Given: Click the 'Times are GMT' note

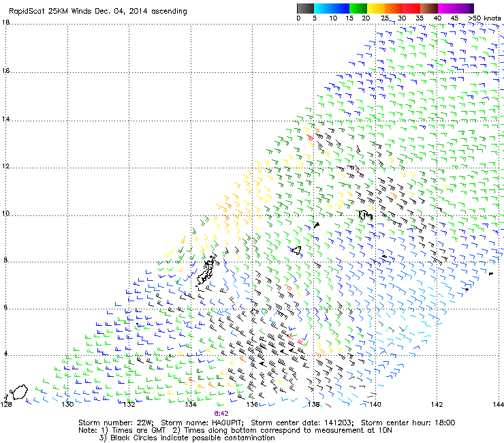Looking at the screenshot, I should [138, 431].
